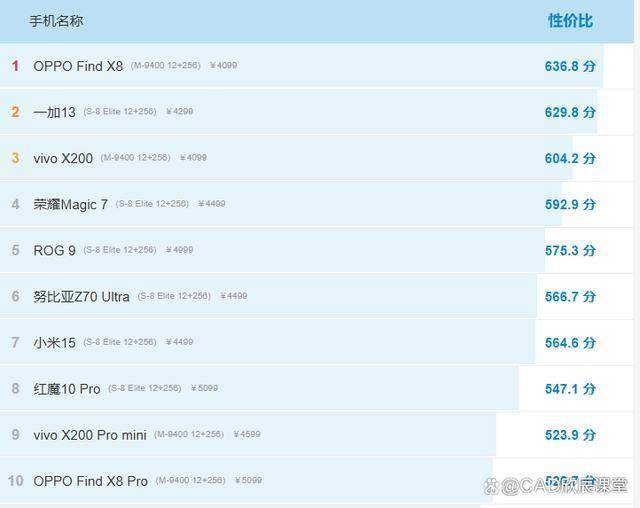Click rank number 10 beside OPPO Find X8 Pro
This screenshot has height=508, width=640.
tap(15, 481)
